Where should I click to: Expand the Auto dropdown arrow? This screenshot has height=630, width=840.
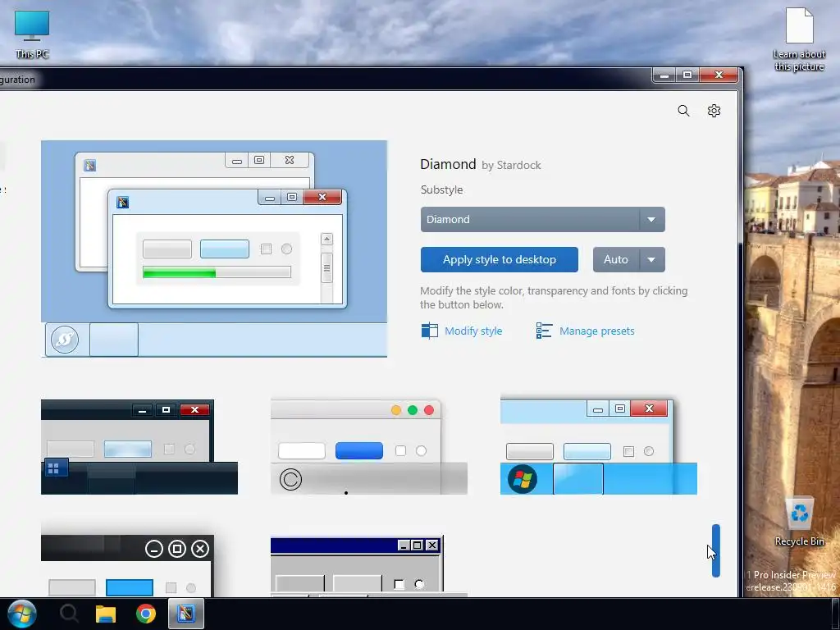(651, 259)
